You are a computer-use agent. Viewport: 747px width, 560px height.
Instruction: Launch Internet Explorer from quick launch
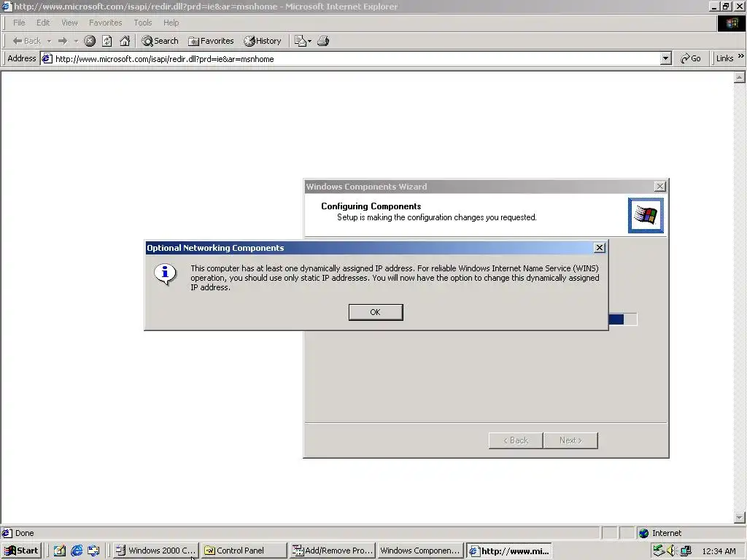[76, 551]
